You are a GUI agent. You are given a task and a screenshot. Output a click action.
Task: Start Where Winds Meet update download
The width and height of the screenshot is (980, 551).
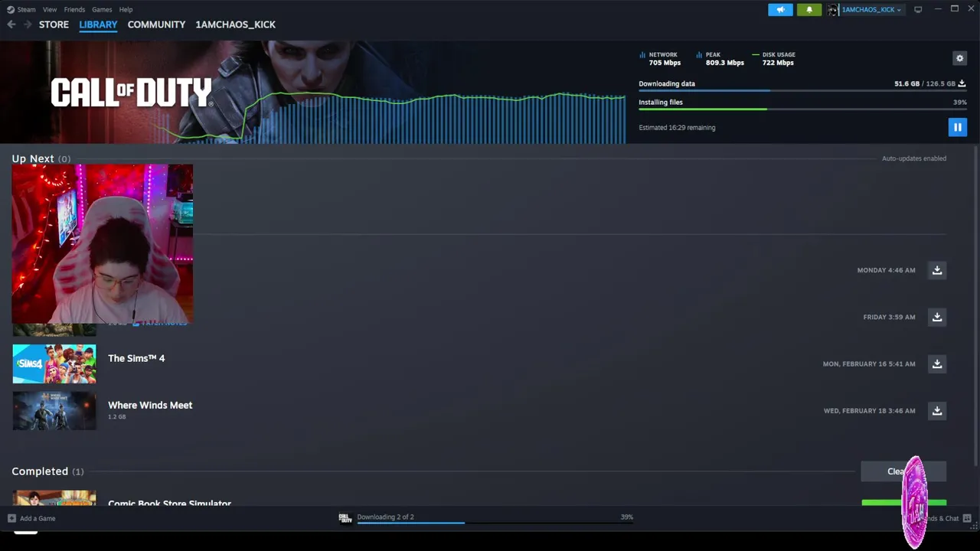(x=936, y=411)
